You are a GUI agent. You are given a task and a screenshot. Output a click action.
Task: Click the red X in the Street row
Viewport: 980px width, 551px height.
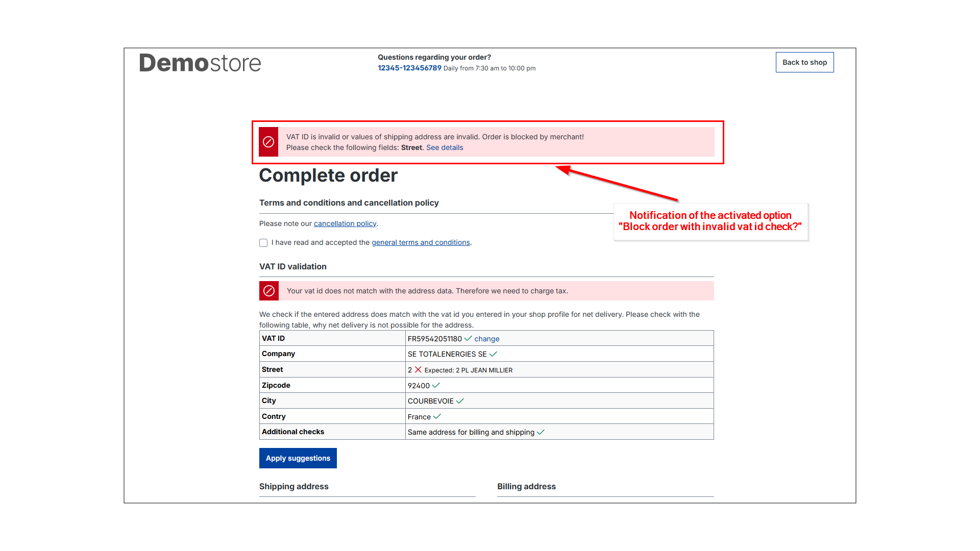pos(418,369)
